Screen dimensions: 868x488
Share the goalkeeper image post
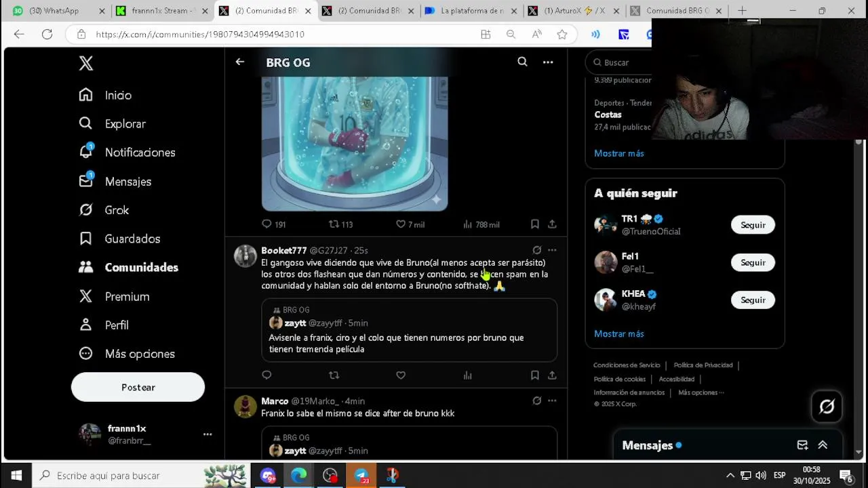[x=552, y=224]
